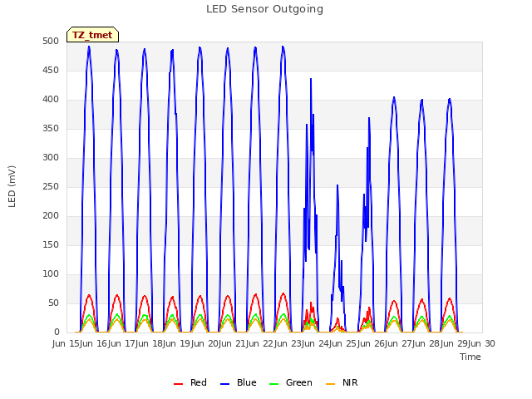The height and width of the screenshot is (399, 532).
Task: Click the 350 y-axis tick label
Action: (51, 129)
